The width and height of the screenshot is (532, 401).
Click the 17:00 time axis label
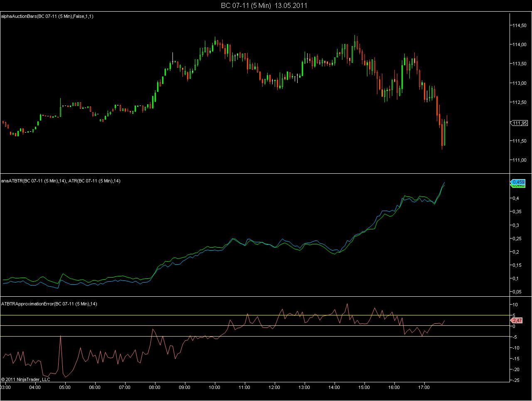click(424, 387)
